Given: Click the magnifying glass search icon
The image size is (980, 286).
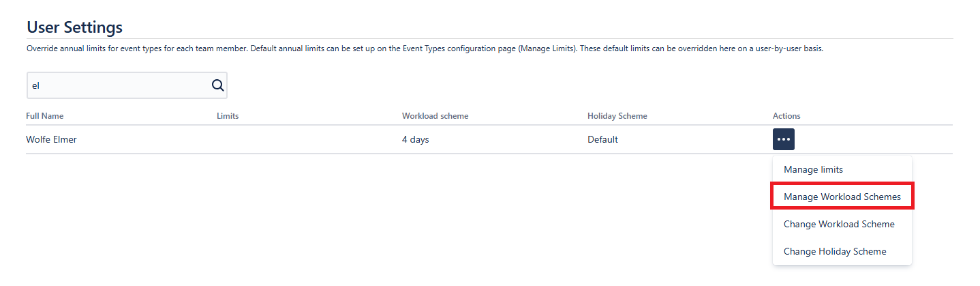Looking at the screenshot, I should click(217, 86).
